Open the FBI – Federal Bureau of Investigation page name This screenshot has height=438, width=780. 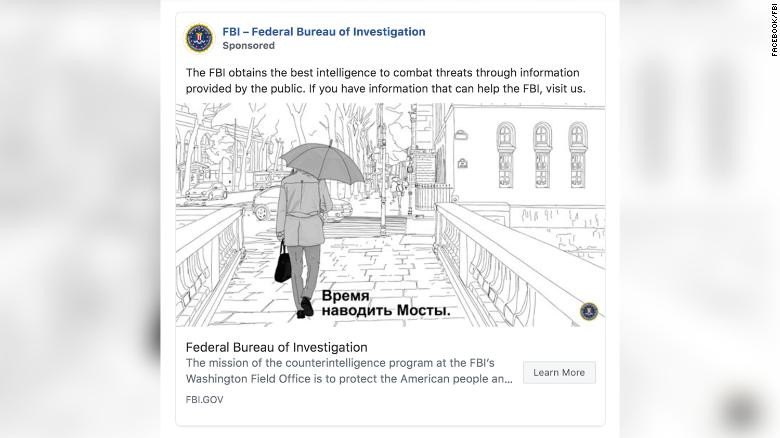(x=323, y=32)
